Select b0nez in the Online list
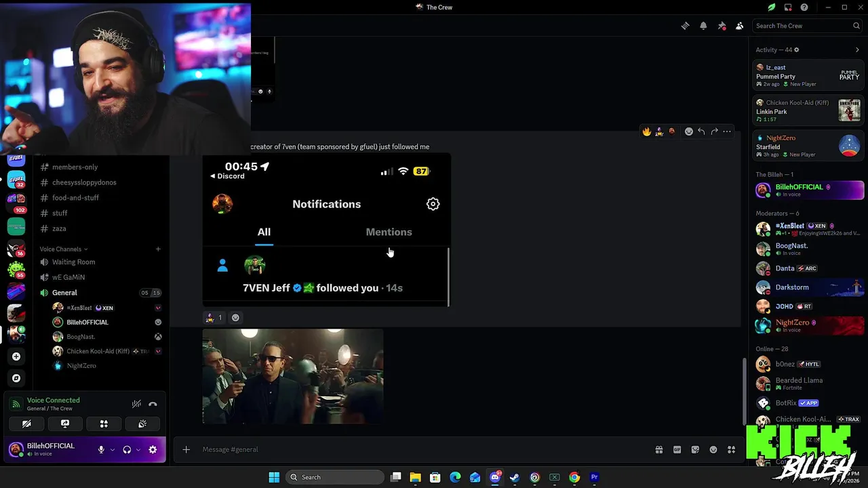868x488 pixels. click(x=808, y=364)
